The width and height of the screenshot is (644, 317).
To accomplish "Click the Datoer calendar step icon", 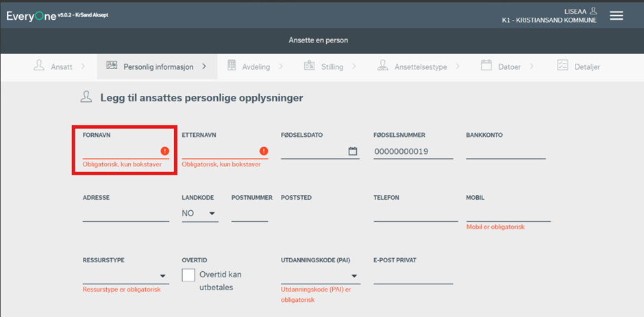I will 486,66.
